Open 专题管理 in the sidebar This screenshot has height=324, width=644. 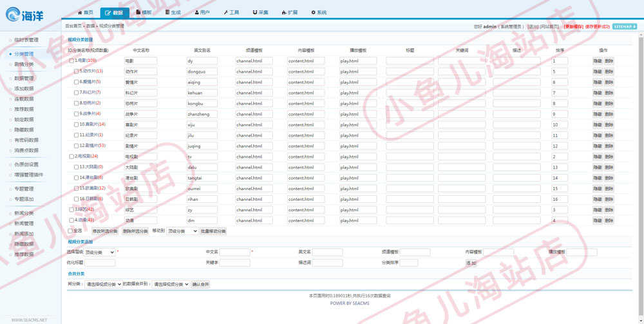point(24,189)
